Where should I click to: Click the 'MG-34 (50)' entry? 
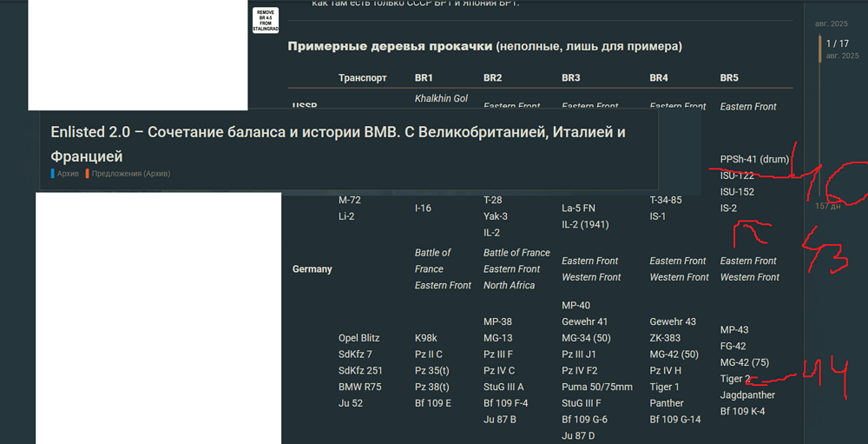[x=586, y=338]
